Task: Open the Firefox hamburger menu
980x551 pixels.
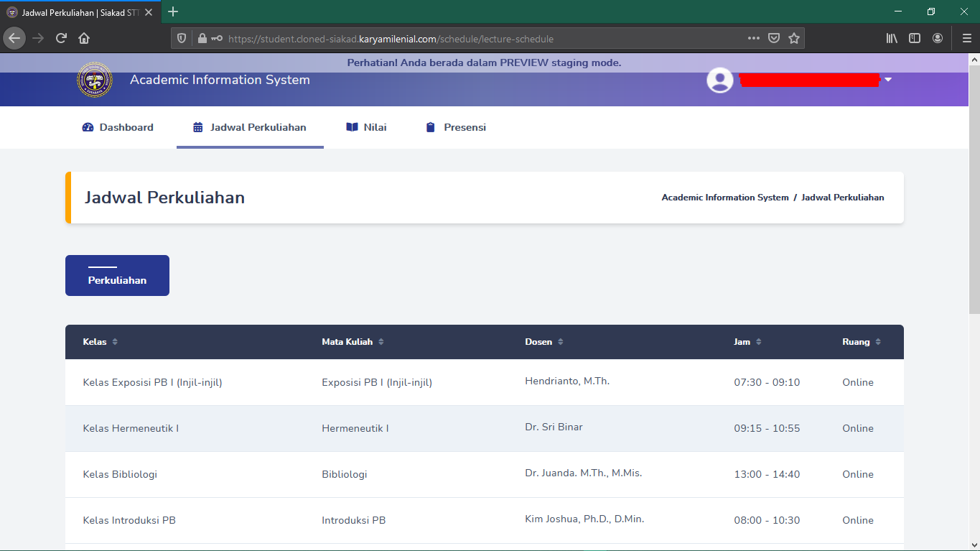Action: (966, 38)
